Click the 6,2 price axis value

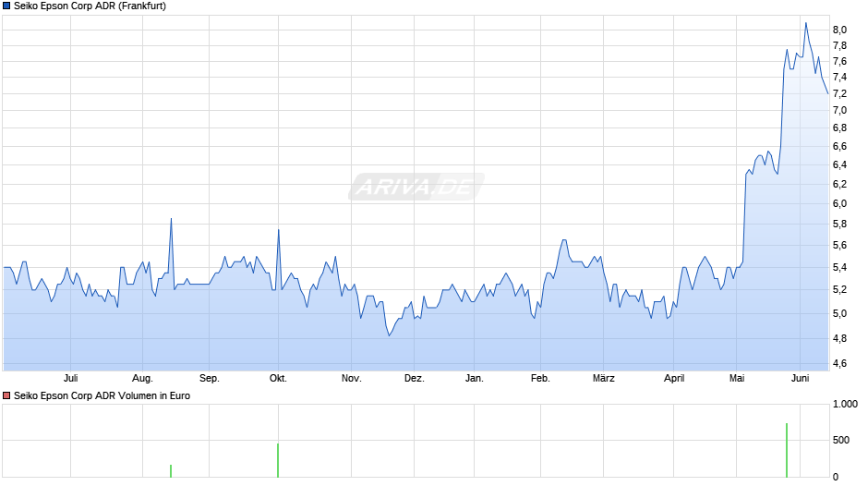pyautogui.click(x=839, y=184)
